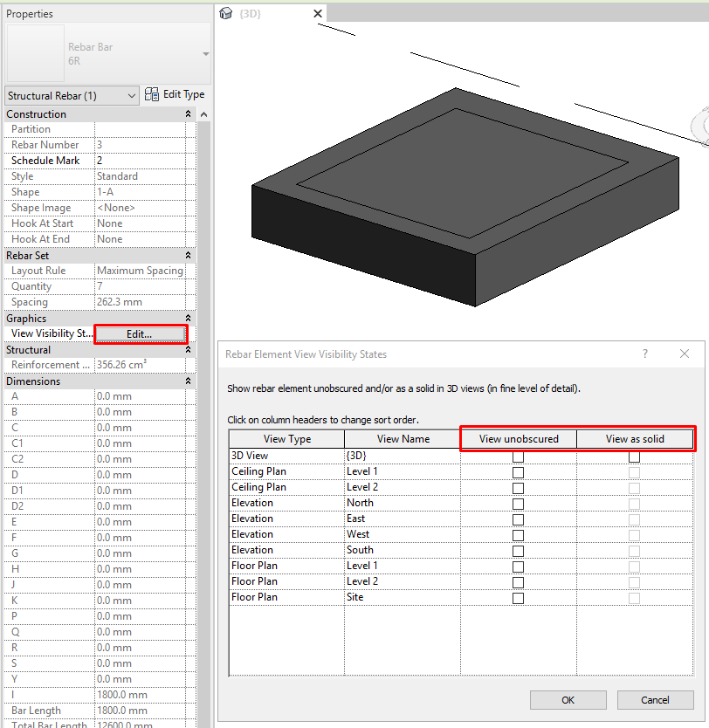This screenshot has height=728, width=709.
Task: Click OK in the visibility dialog
Action: coord(568,700)
